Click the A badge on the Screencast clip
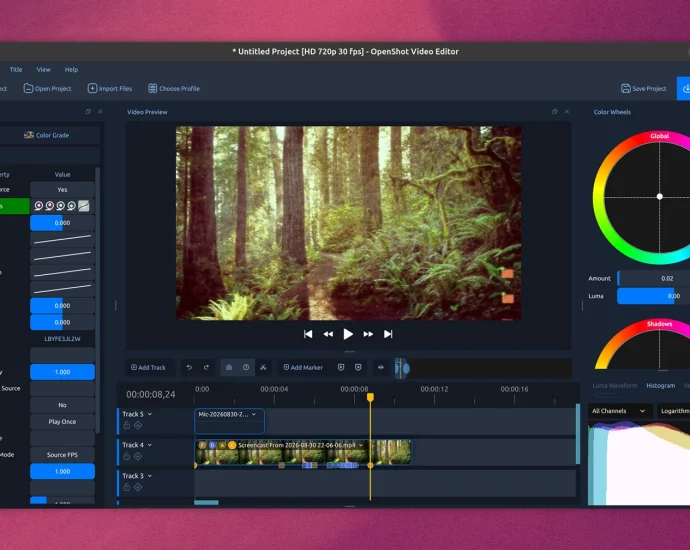This screenshot has width=690, height=550. 222,445
